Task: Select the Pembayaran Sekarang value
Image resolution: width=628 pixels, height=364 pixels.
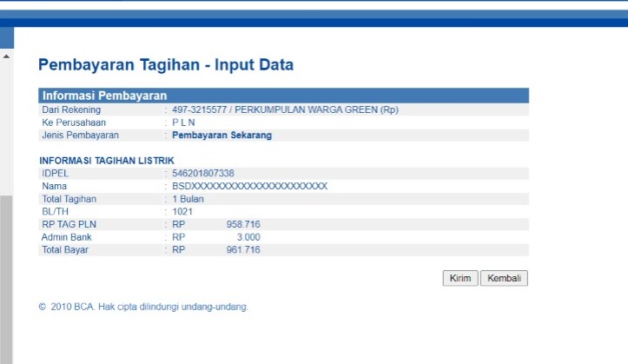Action: coord(221,136)
